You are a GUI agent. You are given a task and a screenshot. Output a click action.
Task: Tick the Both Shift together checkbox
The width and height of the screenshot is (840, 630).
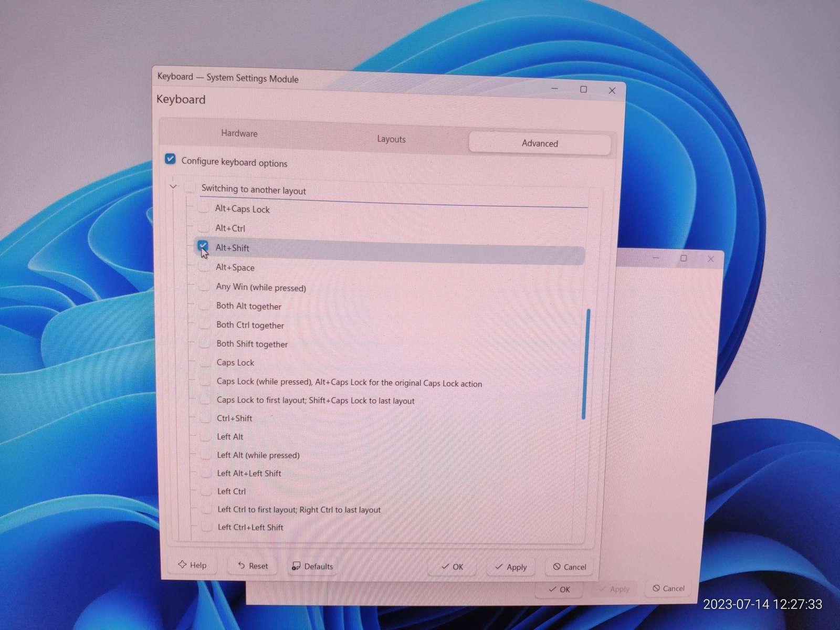tap(204, 343)
